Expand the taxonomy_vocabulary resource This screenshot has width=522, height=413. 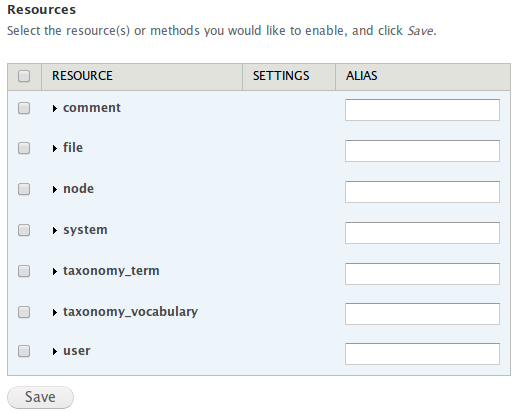(x=55, y=312)
